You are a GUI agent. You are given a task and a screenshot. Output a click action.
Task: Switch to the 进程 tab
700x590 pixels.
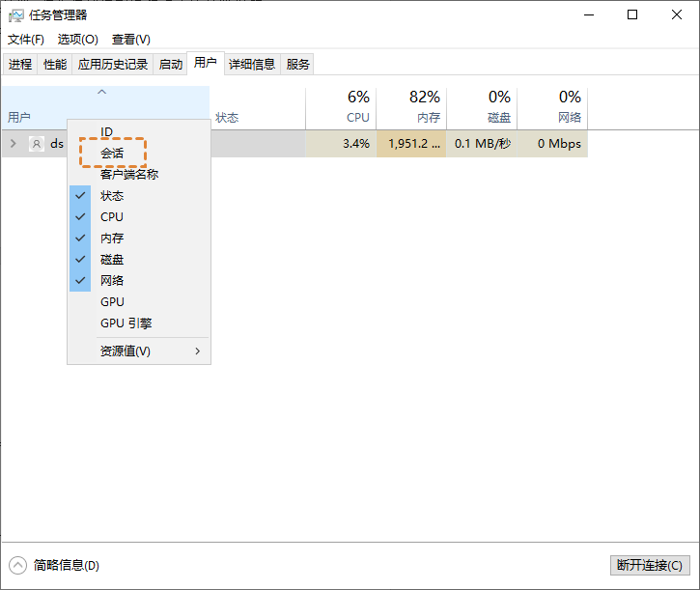pyautogui.click(x=20, y=65)
